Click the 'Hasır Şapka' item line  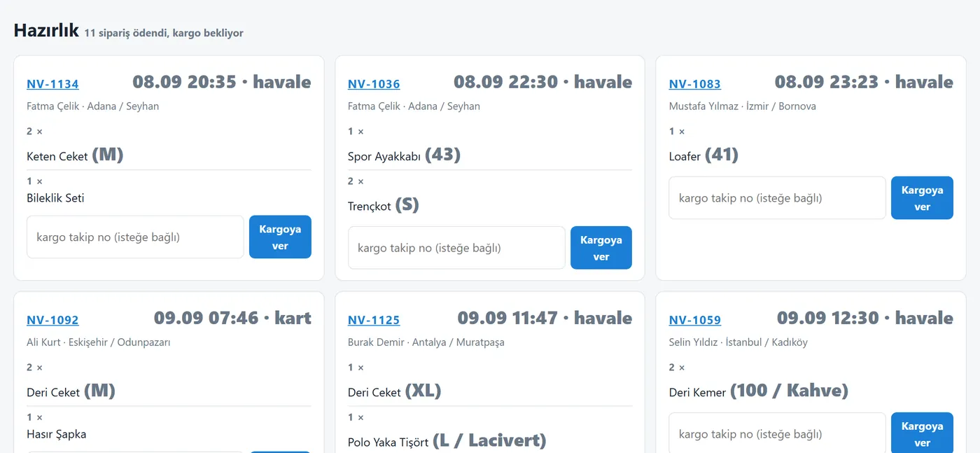pyautogui.click(x=57, y=434)
